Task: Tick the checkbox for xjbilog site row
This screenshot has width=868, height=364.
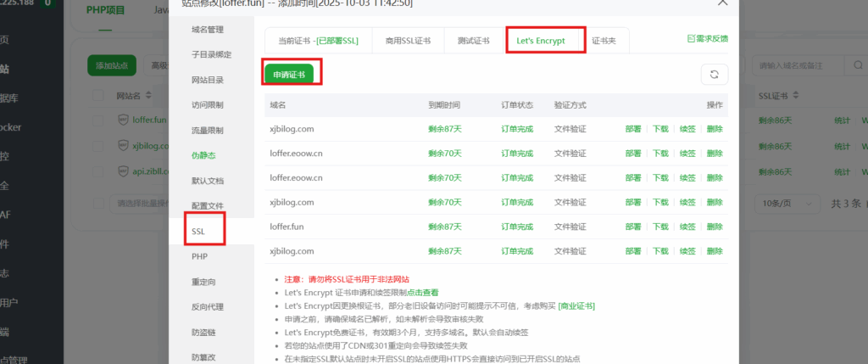Action: click(x=98, y=146)
